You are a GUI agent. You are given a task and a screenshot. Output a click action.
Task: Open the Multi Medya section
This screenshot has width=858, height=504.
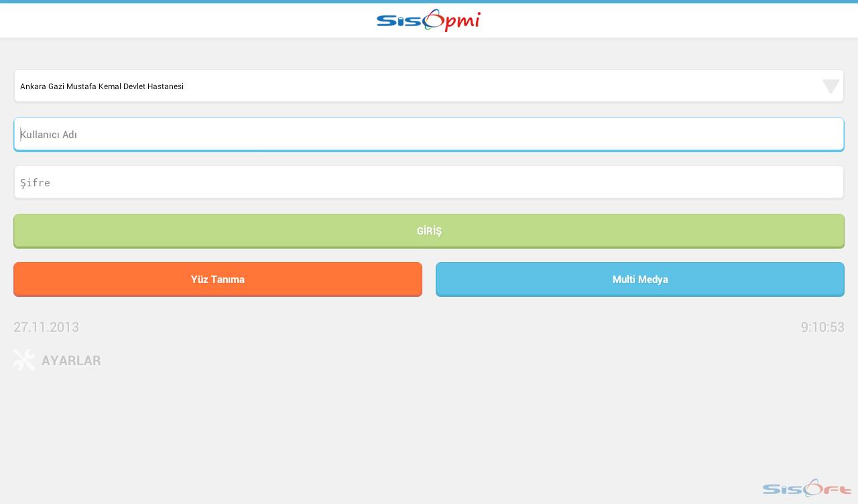tap(640, 279)
